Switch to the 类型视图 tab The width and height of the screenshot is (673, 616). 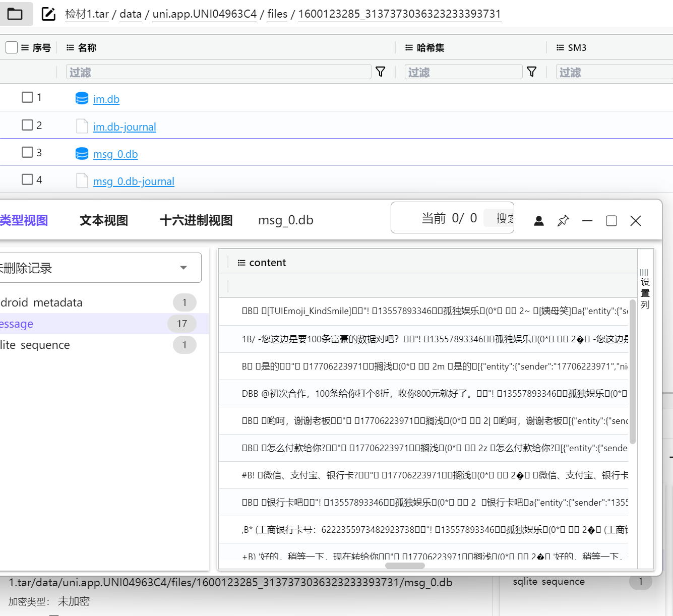(24, 220)
